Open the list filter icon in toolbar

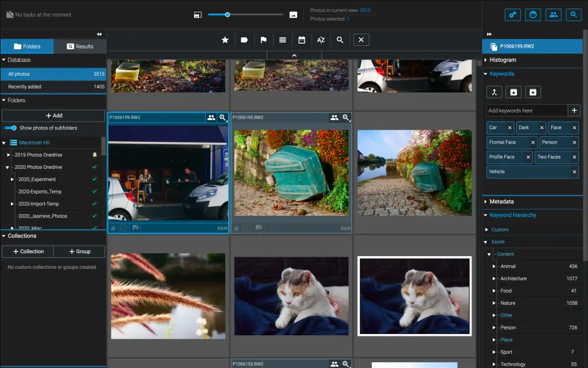pos(283,40)
